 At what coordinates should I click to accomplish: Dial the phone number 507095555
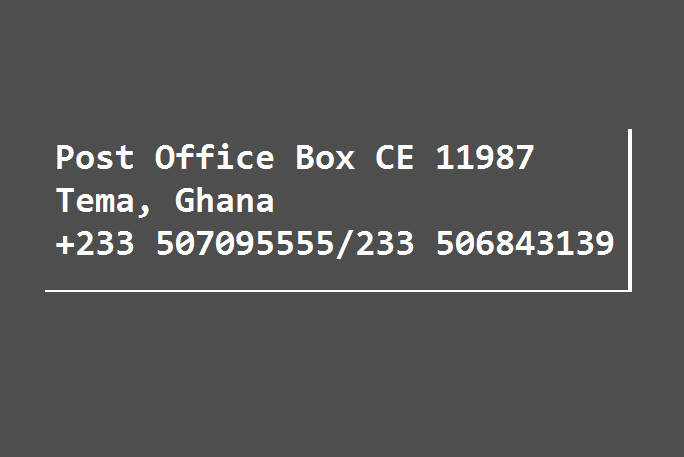click(x=244, y=244)
